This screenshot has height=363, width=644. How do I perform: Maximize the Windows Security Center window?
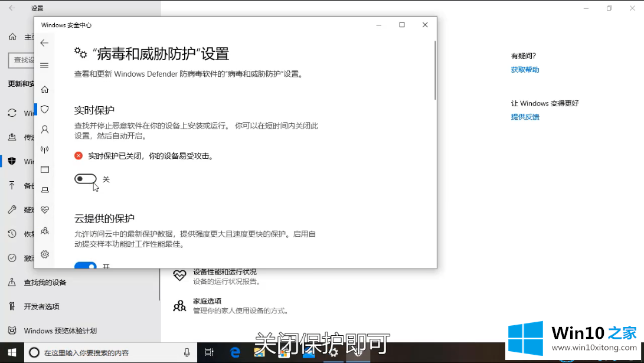tap(402, 25)
